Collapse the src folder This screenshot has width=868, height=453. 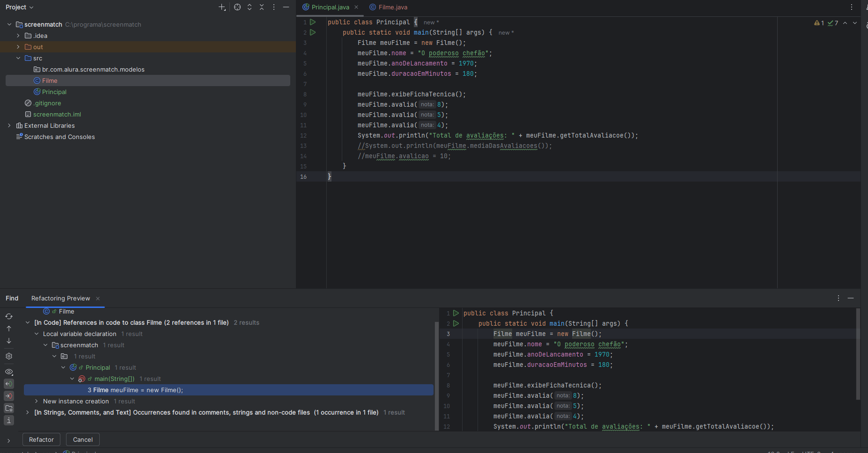[18, 58]
